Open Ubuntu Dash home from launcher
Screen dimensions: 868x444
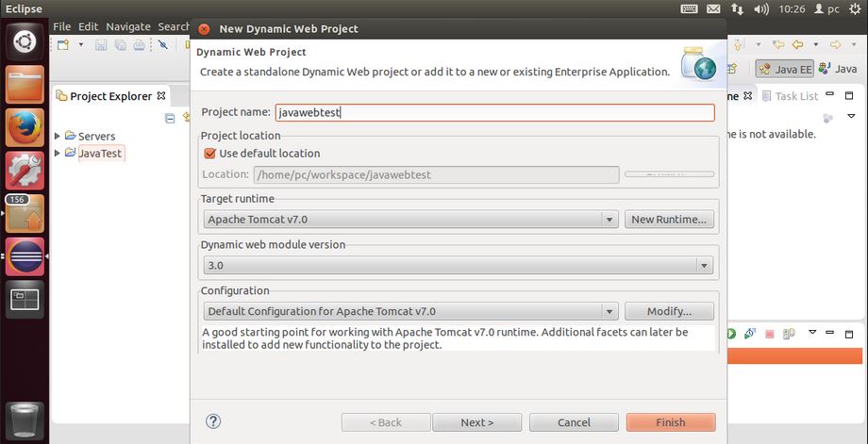tap(25, 41)
